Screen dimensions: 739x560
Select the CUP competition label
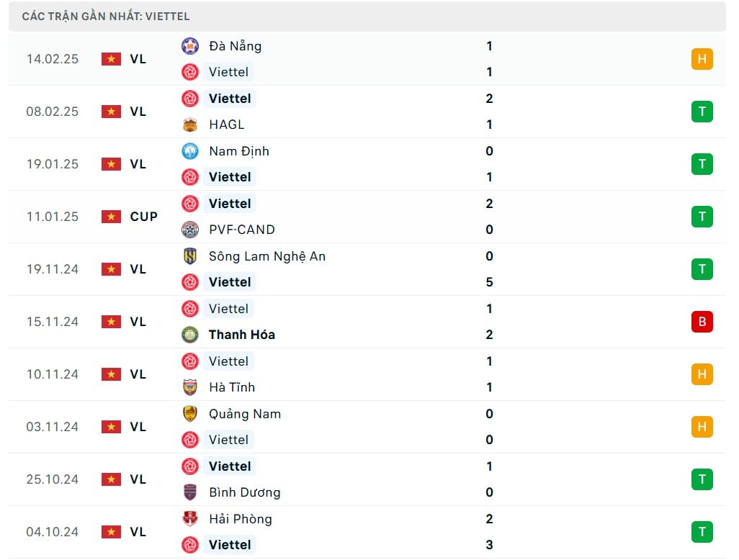[x=144, y=217]
